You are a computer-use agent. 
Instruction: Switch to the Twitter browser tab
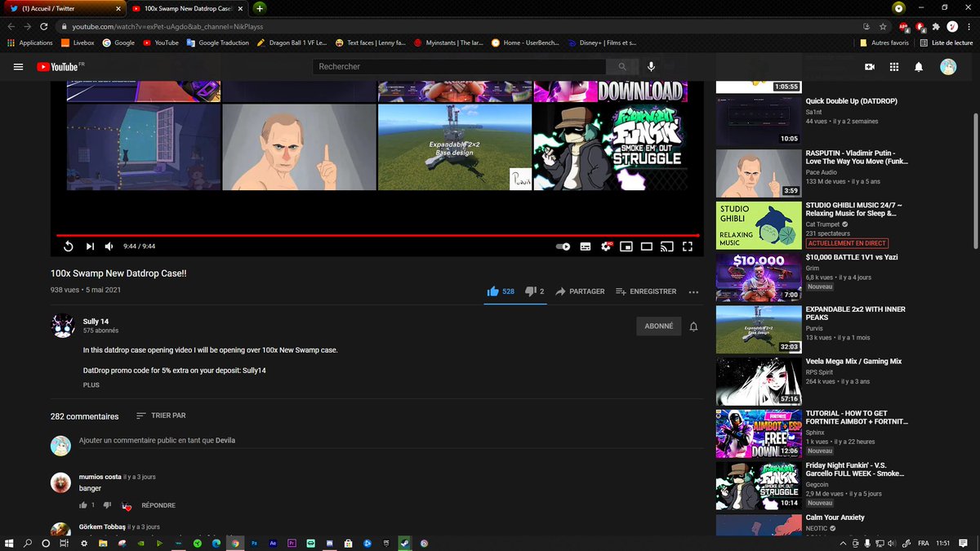[63, 8]
